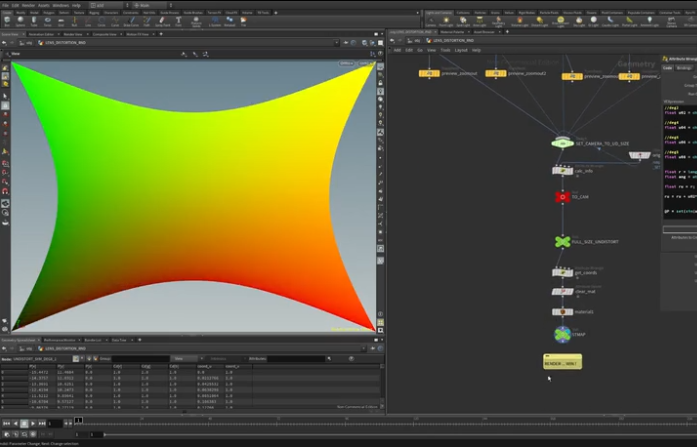
Task: Select the STMAP node
Action: (x=562, y=335)
